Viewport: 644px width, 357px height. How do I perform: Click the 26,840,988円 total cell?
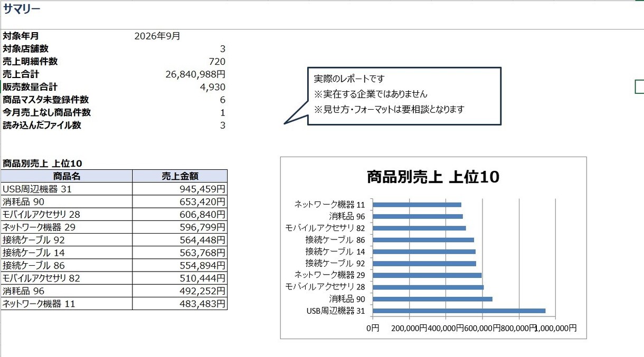[195, 74]
